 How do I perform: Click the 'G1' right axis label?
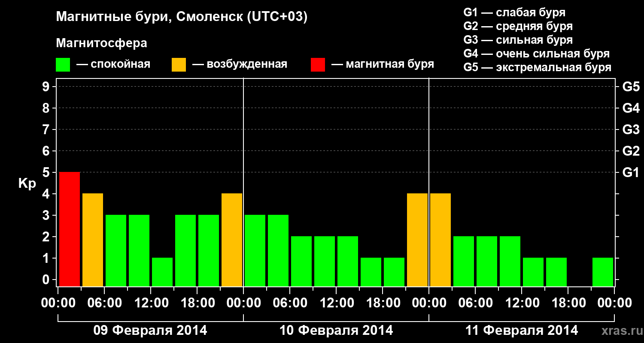(631, 172)
